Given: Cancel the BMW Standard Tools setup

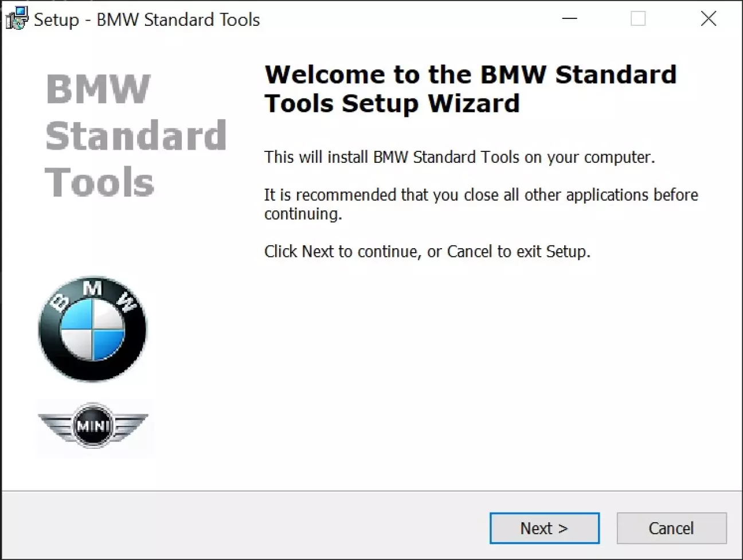Looking at the screenshot, I should (671, 528).
